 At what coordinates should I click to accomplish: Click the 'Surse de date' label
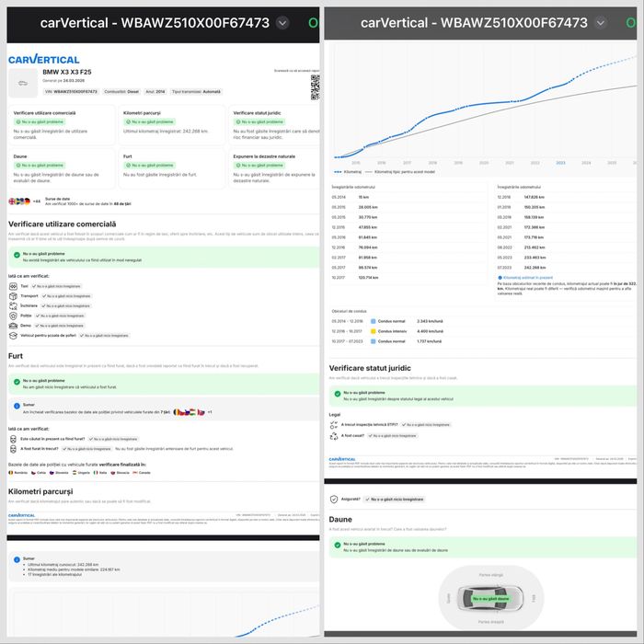57,199
